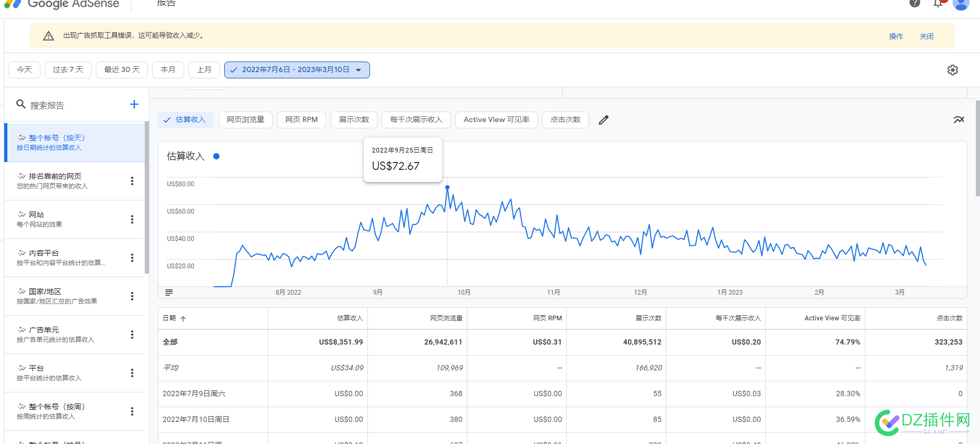Add new report with plus icon
Screen dimensions: 980x444
click(x=134, y=104)
